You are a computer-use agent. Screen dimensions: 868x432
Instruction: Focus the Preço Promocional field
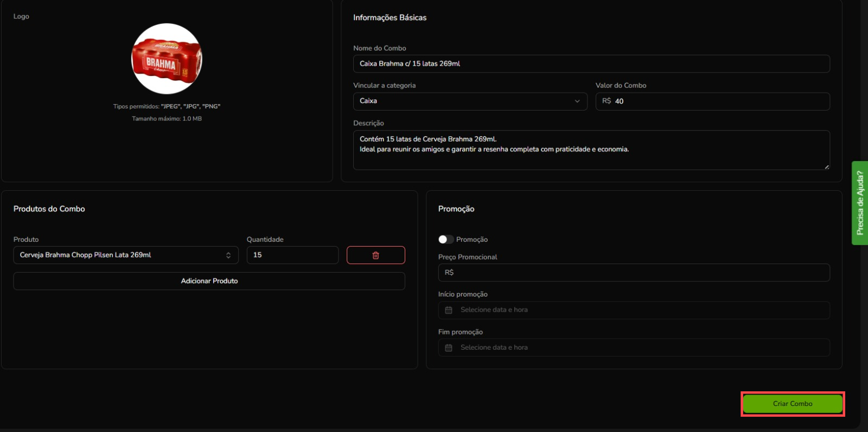point(634,273)
